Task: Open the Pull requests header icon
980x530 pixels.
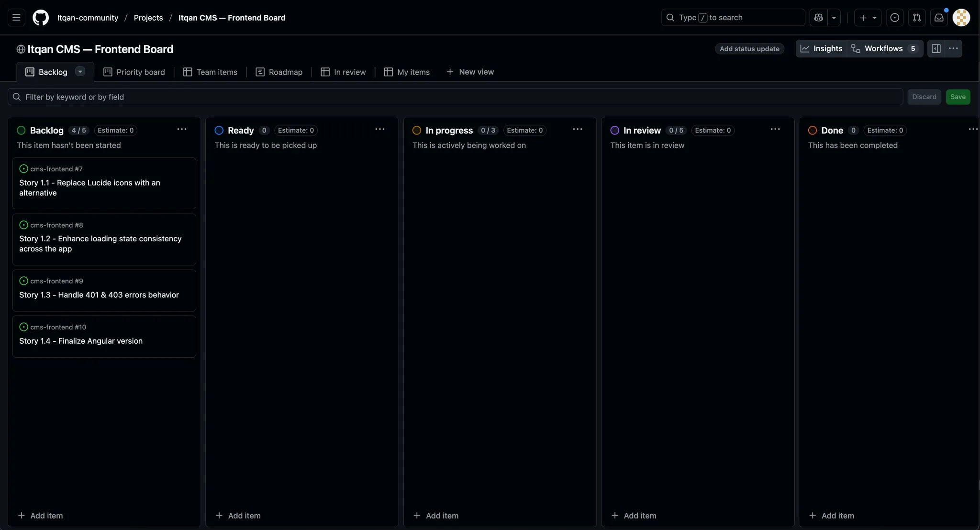Action: click(916, 18)
